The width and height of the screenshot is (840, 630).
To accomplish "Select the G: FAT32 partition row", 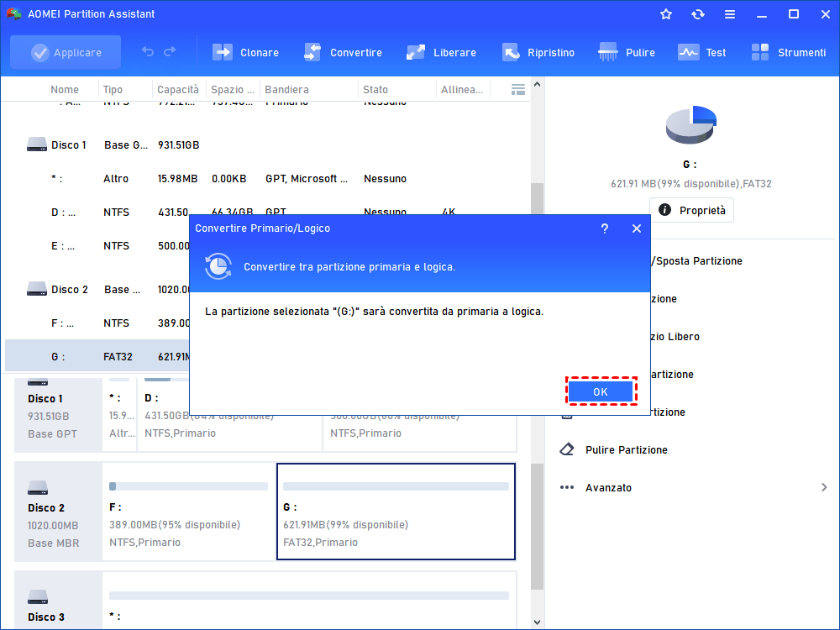I will pyautogui.click(x=97, y=356).
